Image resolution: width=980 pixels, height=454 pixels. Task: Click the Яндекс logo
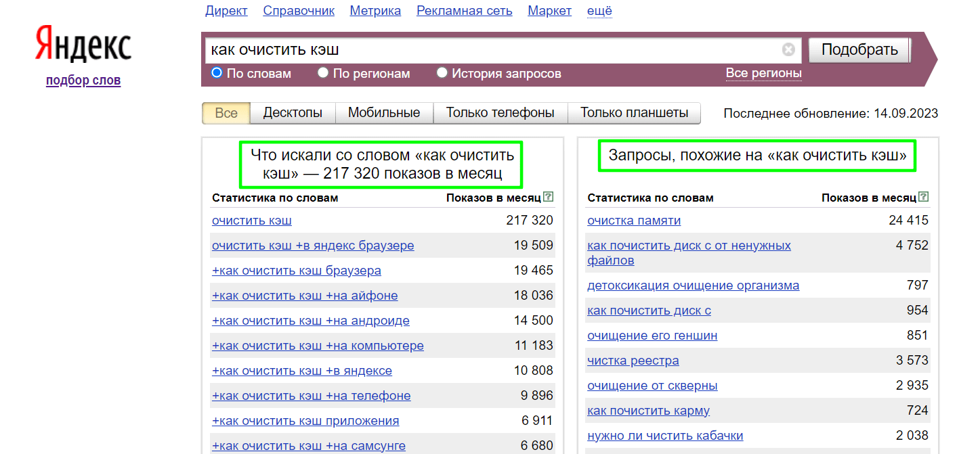click(x=83, y=45)
